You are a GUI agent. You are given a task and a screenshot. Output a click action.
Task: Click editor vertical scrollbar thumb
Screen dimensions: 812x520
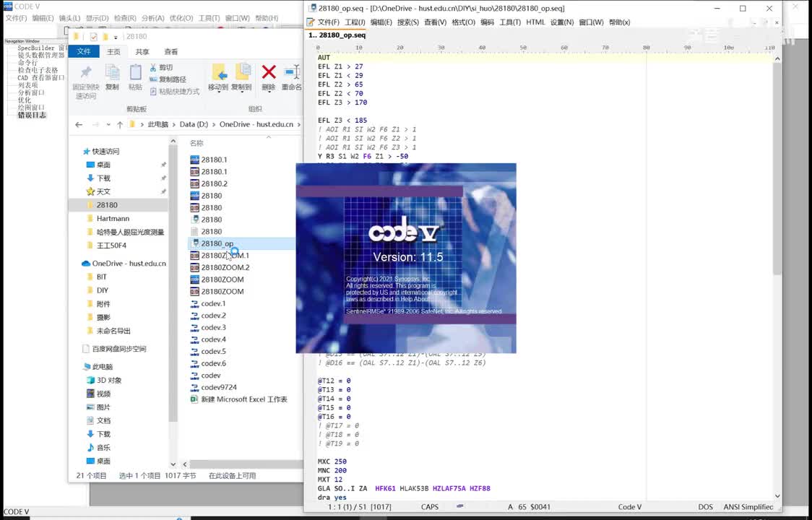777,170
